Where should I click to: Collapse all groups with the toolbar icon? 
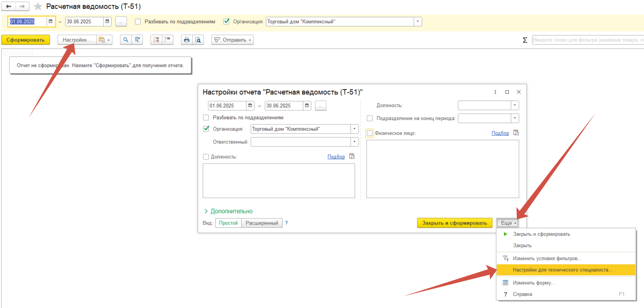168,40
